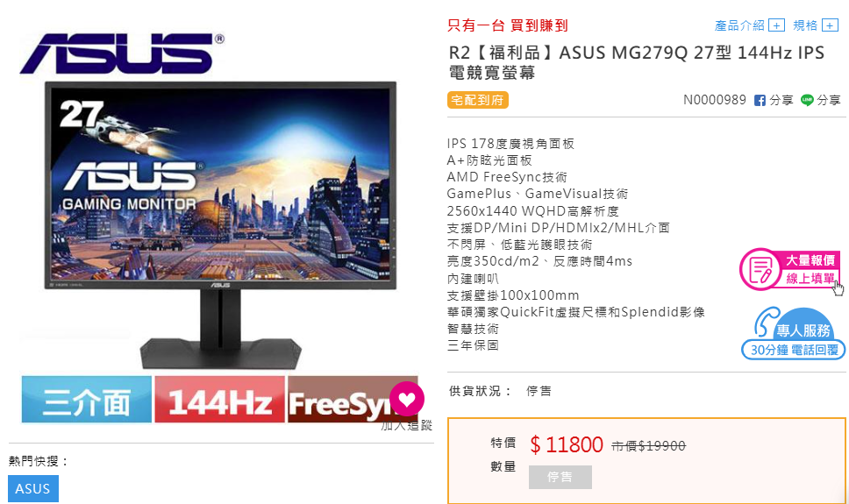Viewport: 849px width, 504px height.
Task: Click the 專人服務 phone callback badge
Action: pyautogui.click(x=793, y=333)
